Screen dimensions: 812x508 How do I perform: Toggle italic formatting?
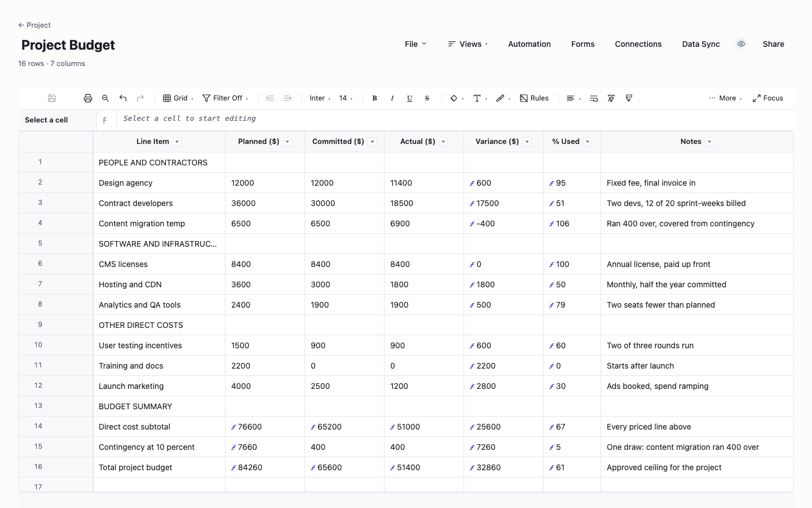click(x=392, y=98)
